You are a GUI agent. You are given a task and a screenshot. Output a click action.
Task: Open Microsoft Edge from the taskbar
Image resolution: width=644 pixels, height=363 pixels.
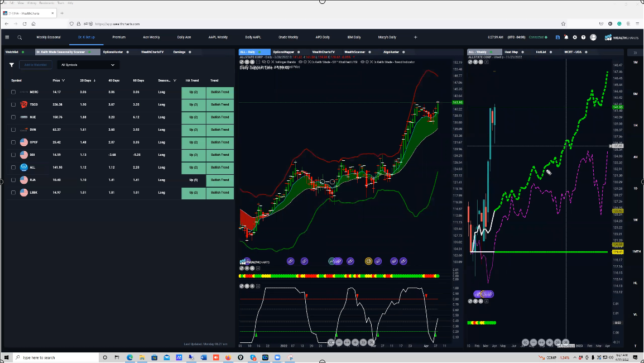click(x=130, y=357)
